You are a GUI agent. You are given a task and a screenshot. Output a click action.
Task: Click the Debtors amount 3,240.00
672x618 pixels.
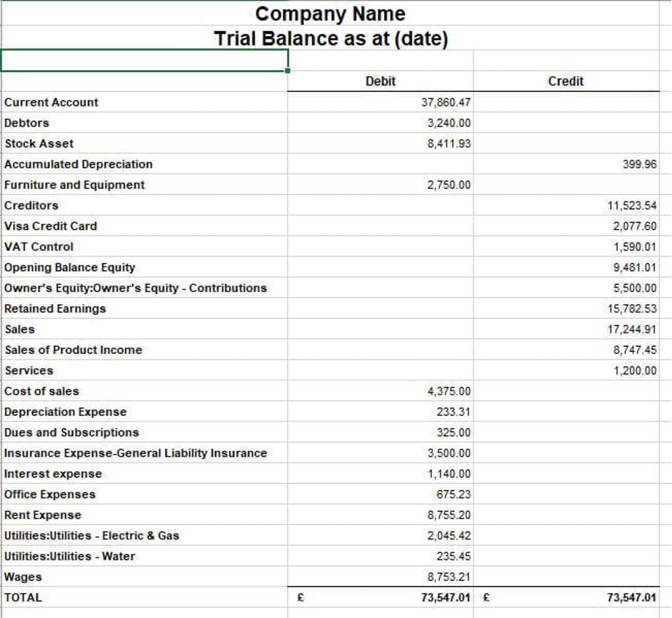click(x=448, y=123)
